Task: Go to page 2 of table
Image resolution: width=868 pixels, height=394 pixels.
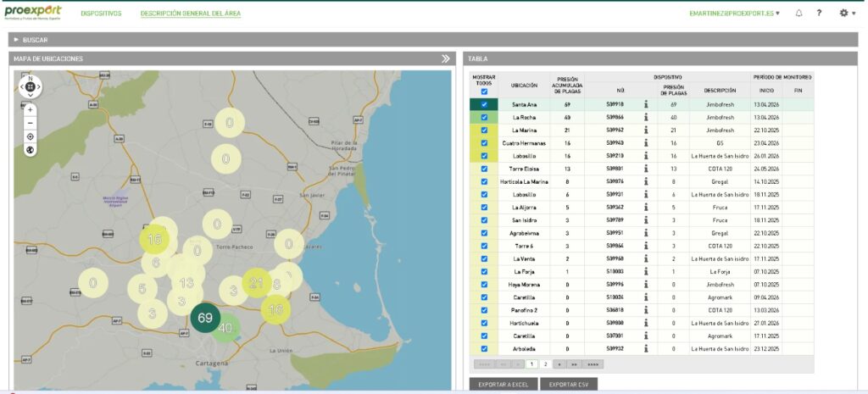Action: click(545, 364)
